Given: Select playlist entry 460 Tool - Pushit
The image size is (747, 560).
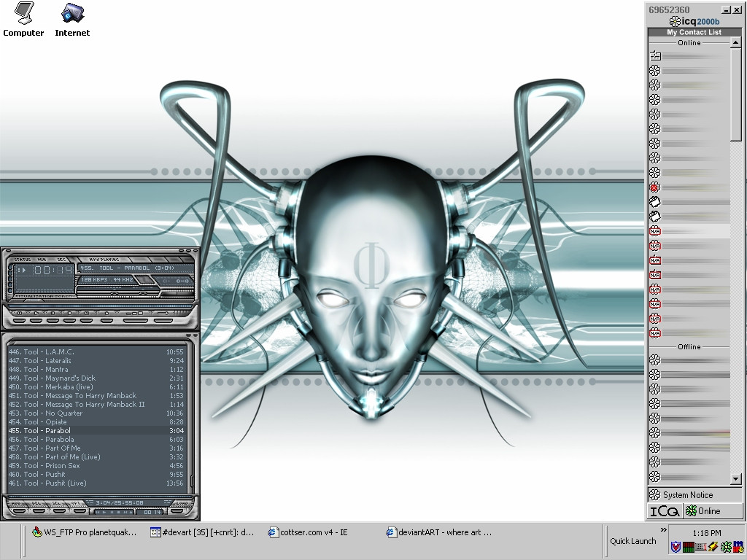Looking at the screenshot, I should click(96, 474).
